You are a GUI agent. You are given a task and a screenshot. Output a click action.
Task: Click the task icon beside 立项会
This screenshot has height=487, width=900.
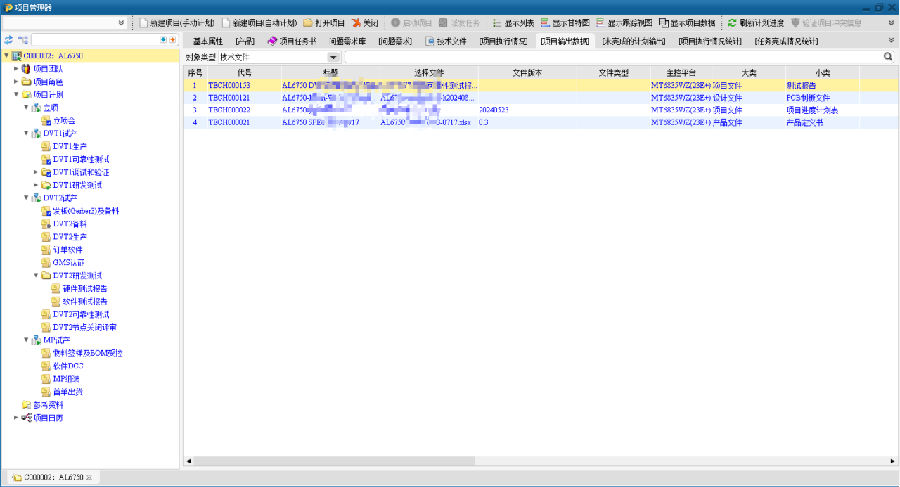(x=46, y=121)
